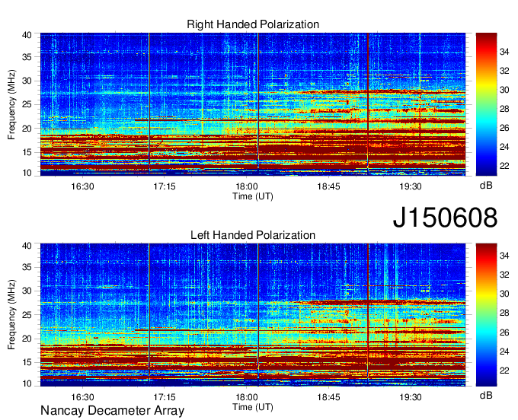Click the left-handed polarization spectrogram
The image size is (518, 420).
(x=253, y=315)
